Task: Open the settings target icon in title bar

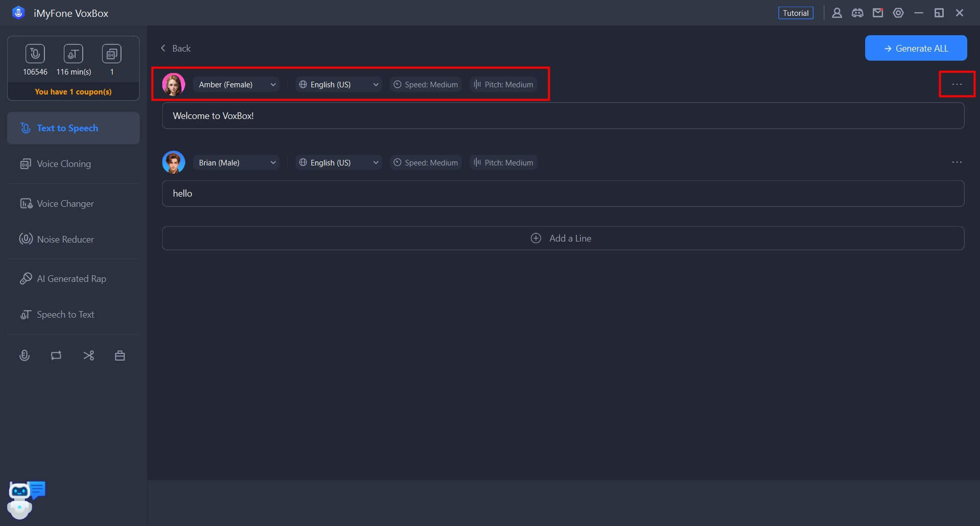Action: point(898,13)
